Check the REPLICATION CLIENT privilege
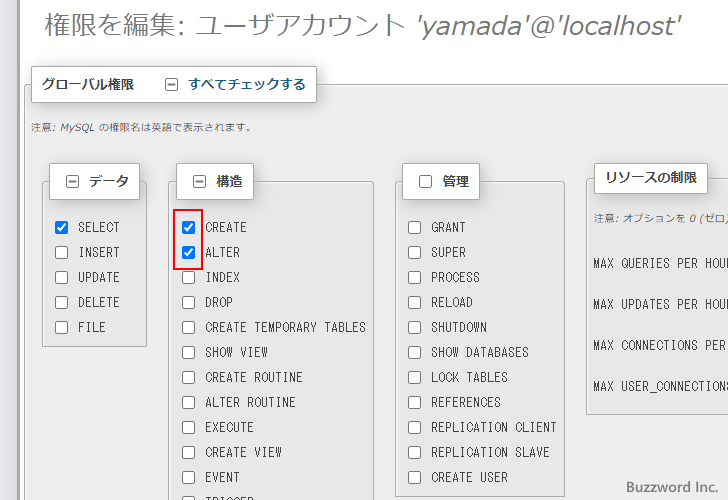 415,428
